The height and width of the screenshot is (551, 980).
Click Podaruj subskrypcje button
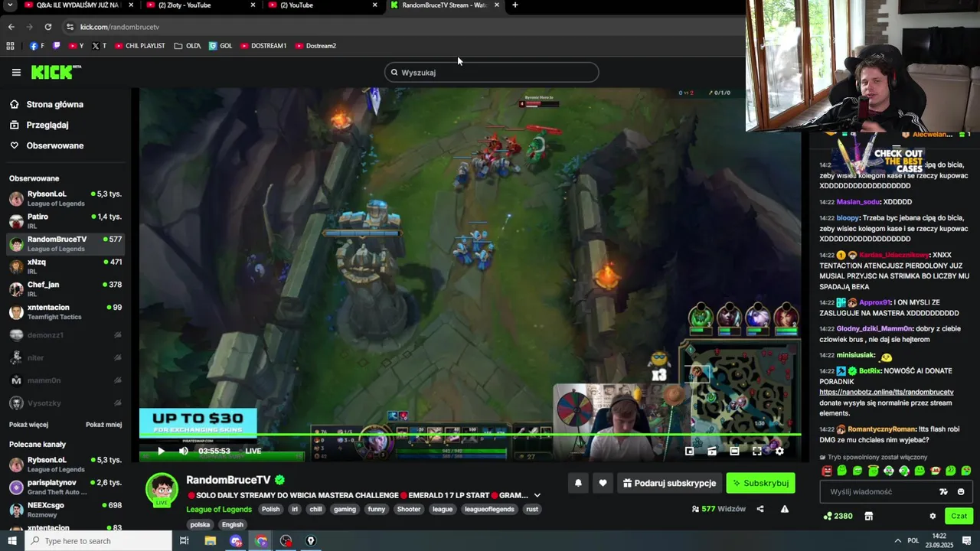pyautogui.click(x=669, y=483)
